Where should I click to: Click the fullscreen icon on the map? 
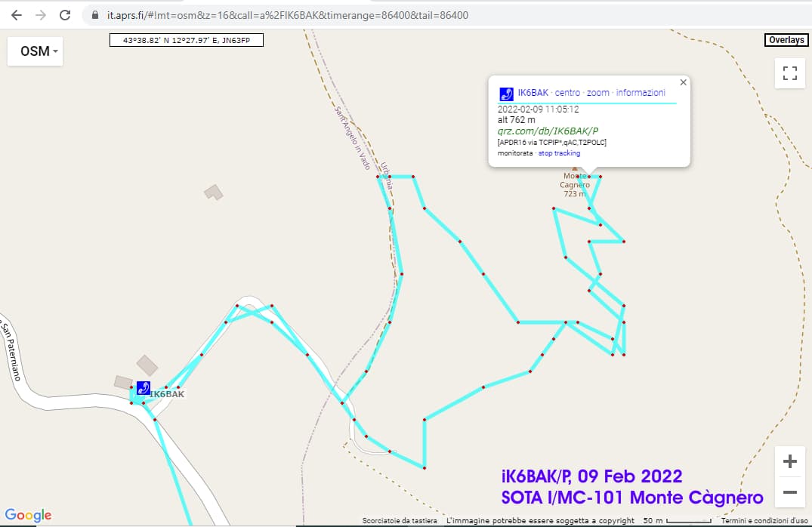pyautogui.click(x=790, y=72)
